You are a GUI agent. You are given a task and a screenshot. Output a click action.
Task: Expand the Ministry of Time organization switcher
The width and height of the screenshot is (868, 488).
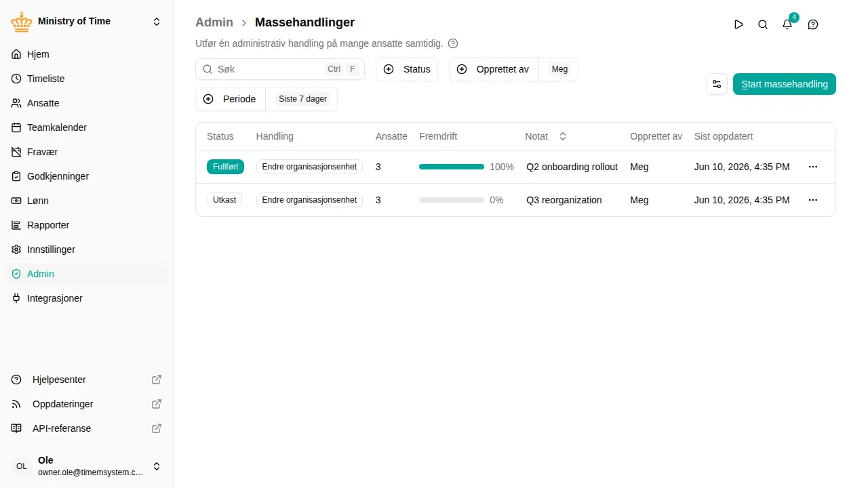tap(157, 22)
